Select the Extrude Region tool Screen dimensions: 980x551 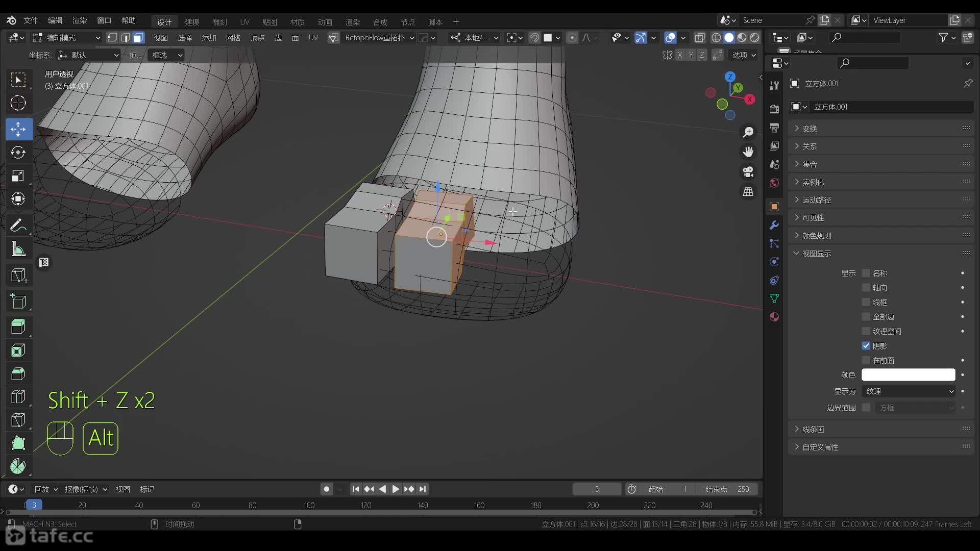click(18, 327)
